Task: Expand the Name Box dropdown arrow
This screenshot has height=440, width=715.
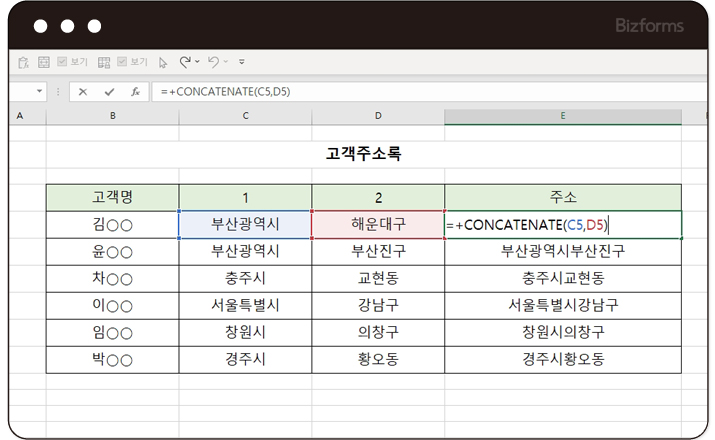Action: click(40, 91)
